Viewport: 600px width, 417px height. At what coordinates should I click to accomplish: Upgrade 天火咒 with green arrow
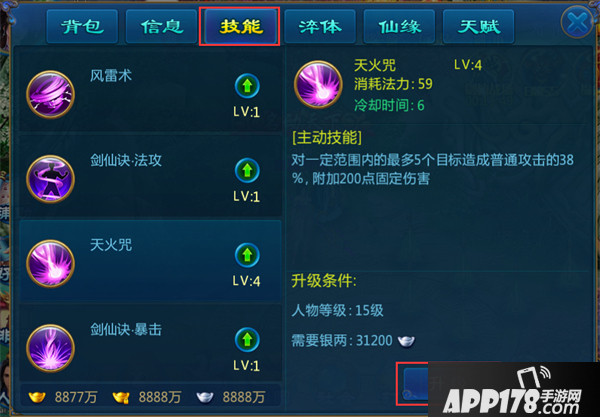(x=247, y=255)
